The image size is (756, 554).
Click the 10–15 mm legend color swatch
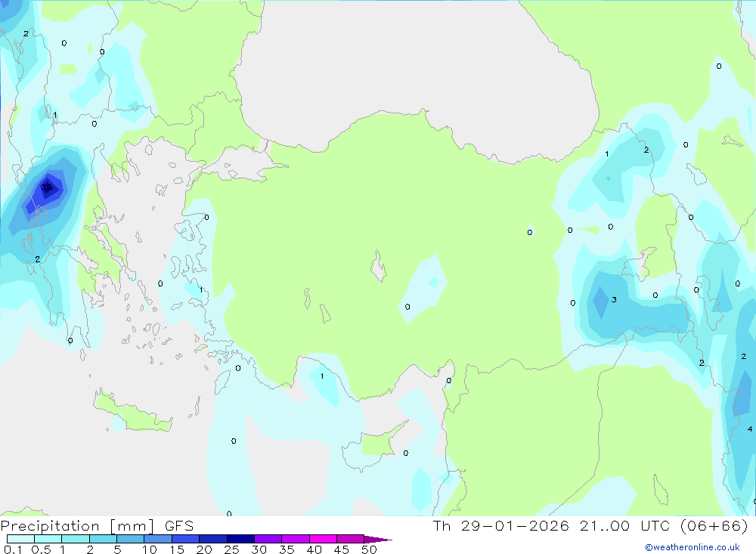[x=158, y=539]
